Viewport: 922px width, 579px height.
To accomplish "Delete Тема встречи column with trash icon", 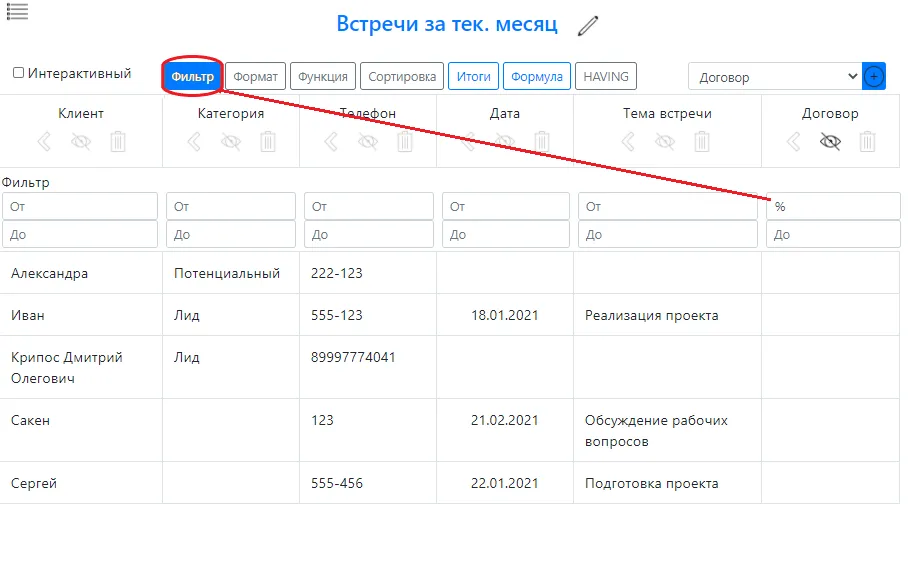I will click(x=702, y=142).
